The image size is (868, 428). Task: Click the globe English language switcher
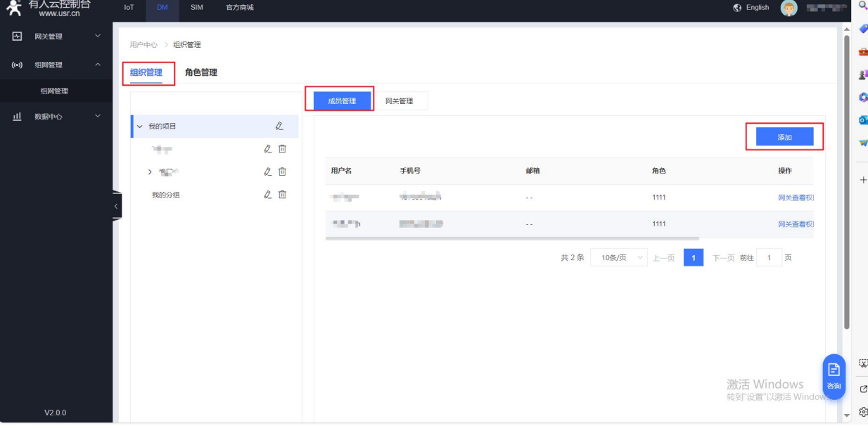751,8
